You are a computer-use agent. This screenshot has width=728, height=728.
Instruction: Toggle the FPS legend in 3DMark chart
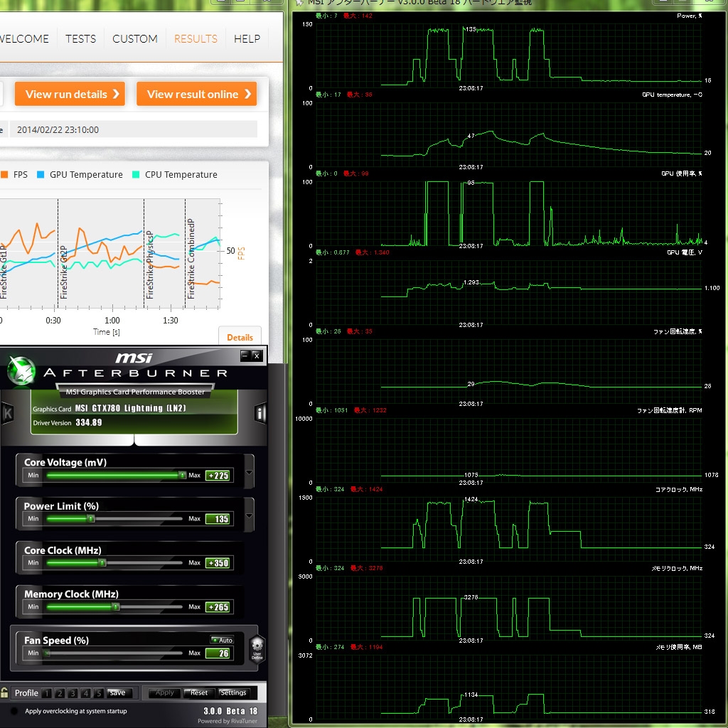pyautogui.click(x=14, y=175)
